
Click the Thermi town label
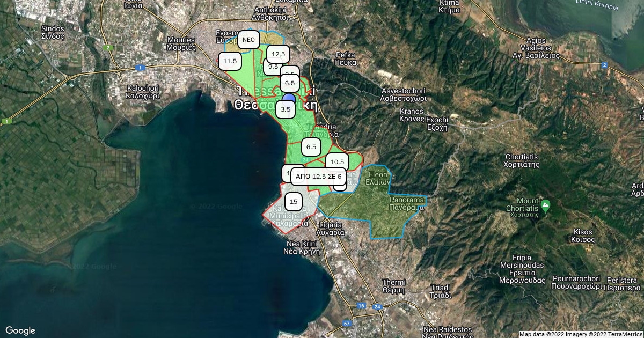[393, 286]
